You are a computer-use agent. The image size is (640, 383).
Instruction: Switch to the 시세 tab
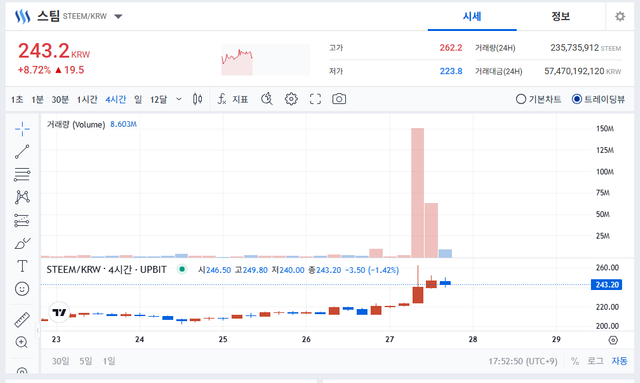(472, 16)
